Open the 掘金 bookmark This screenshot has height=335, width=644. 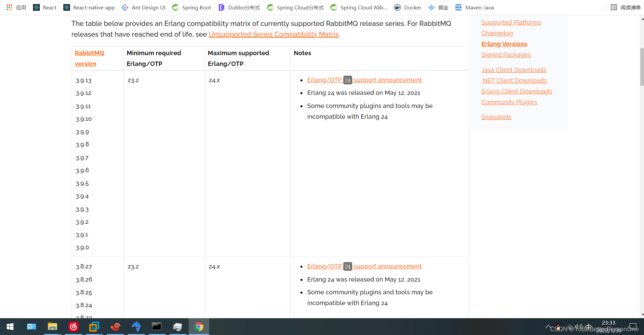(x=438, y=7)
